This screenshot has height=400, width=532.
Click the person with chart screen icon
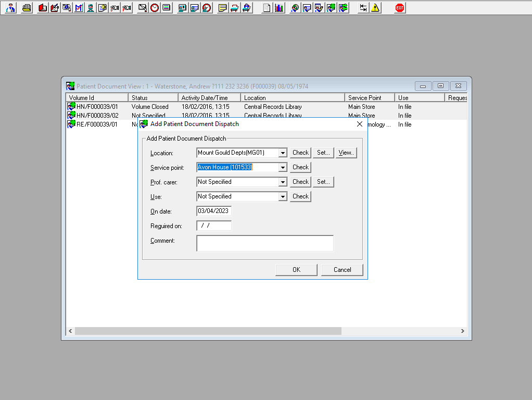click(183, 8)
